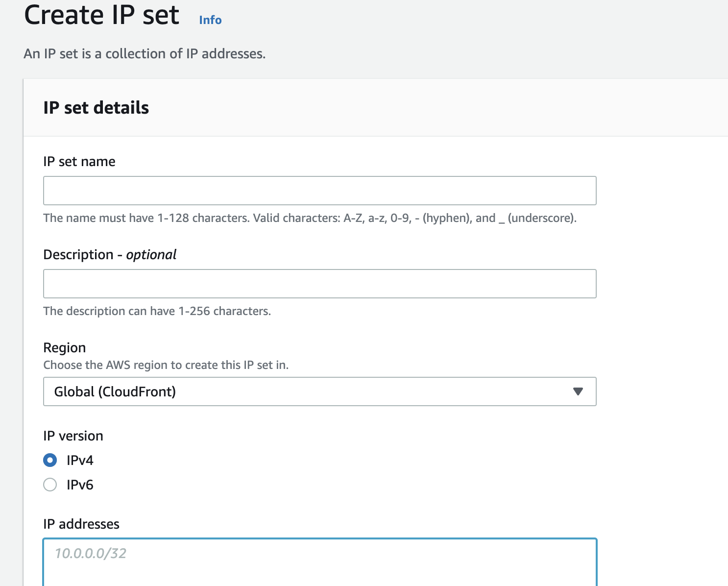Click the IP addresses label
This screenshot has width=728, height=586.
[x=81, y=524]
